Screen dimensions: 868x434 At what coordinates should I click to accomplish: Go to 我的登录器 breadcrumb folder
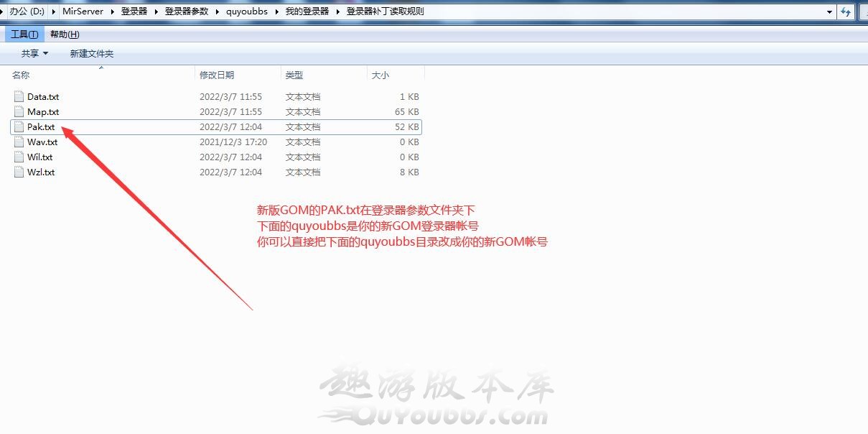pos(307,11)
